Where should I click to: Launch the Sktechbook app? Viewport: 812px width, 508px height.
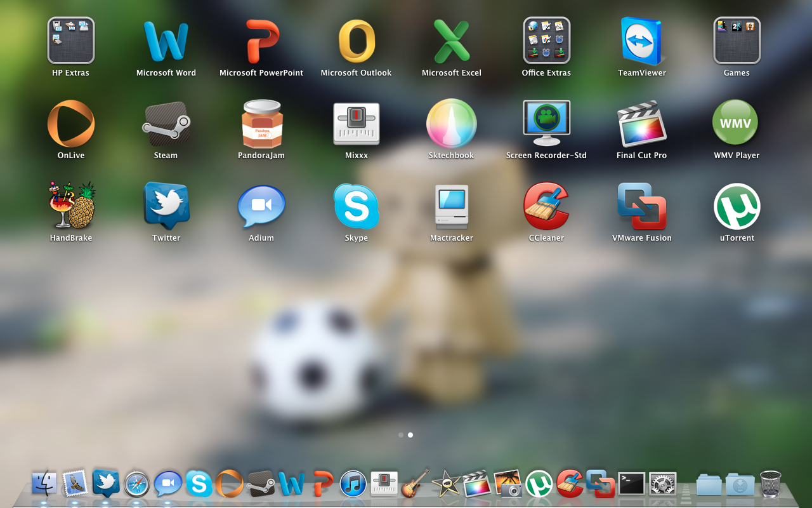pyautogui.click(x=452, y=123)
